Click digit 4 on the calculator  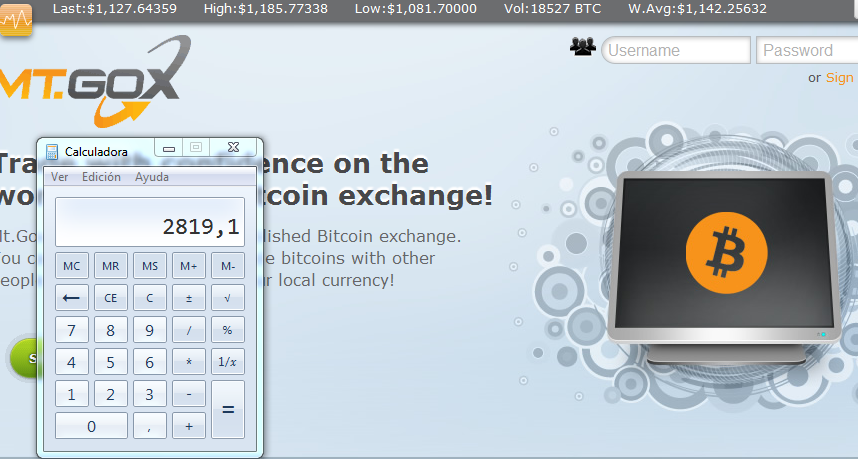pyautogui.click(x=72, y=362)
